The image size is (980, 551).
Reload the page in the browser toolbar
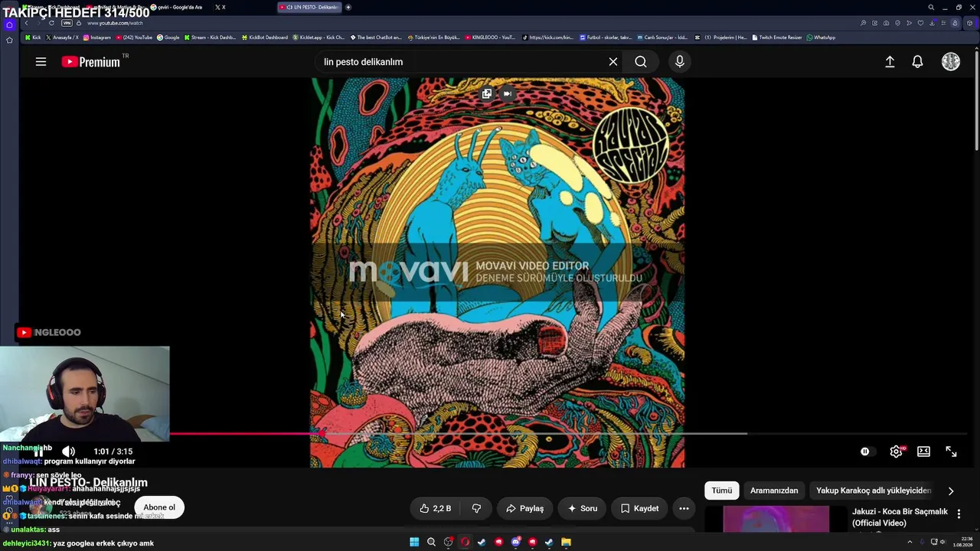pyautogui.click(x=51, y=23)
